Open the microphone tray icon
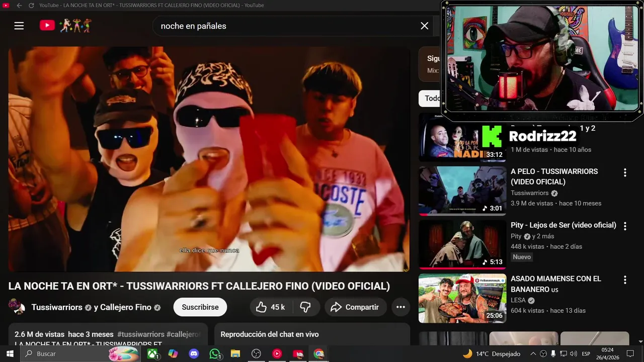The width and height of the screenshot is (644, 362). tap(553, 354)
